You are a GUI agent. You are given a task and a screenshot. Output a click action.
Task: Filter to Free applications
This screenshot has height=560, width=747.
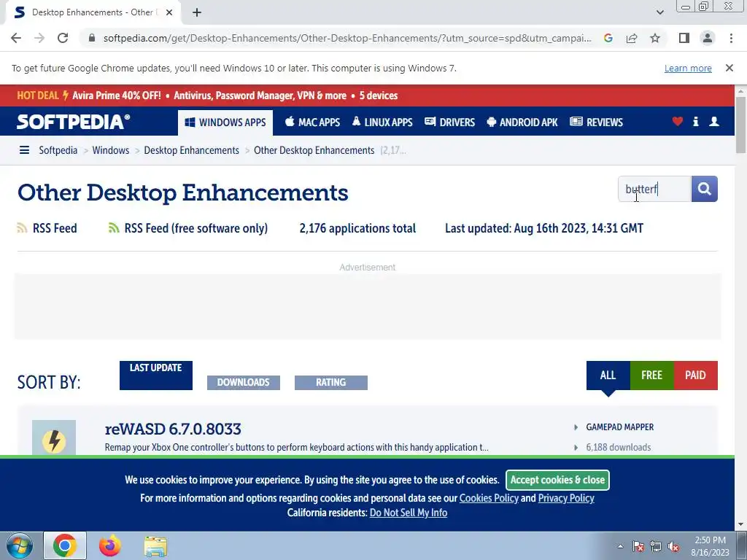[x=651, y=376]
